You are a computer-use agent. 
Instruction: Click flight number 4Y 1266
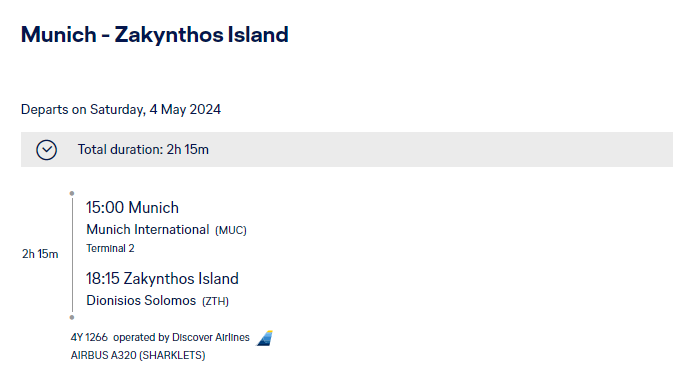89,338
